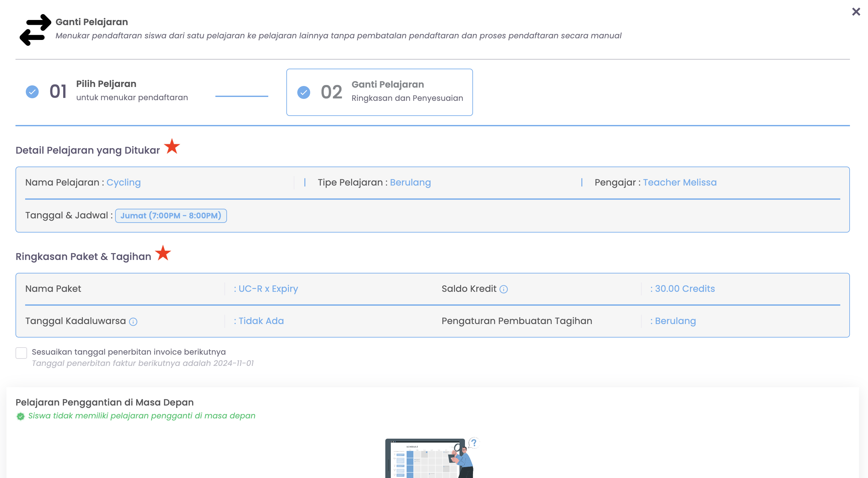Click the Tidak Ada expiry value
868x478 pixels.
point(261,321)
